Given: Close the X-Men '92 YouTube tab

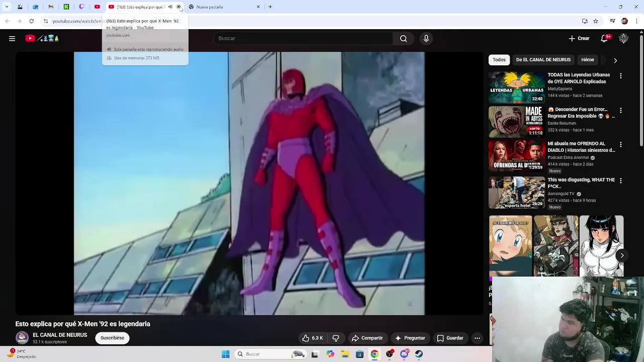Looking at the screenshot, I should coord(179,7).
